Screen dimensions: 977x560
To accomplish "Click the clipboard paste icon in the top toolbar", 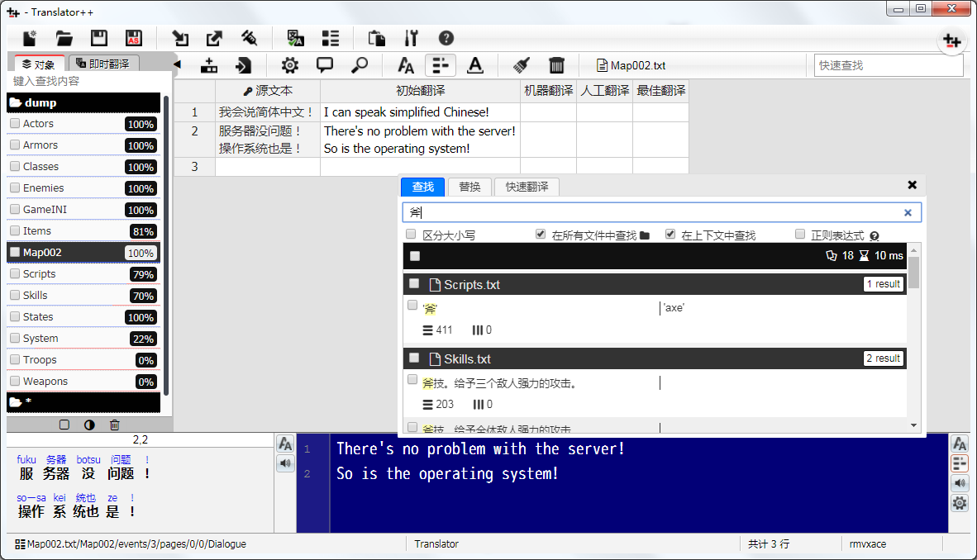I will click(x=376, y=39).
